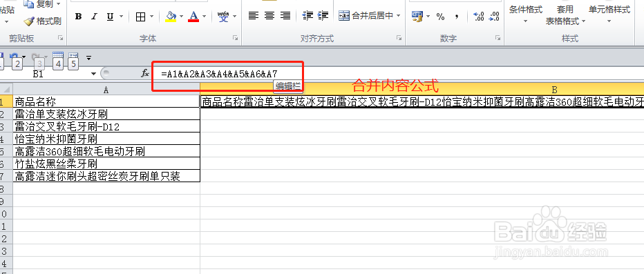Increase decimal places
The height and width of the screenshot is (274, 644).
(x=479, y=17)
